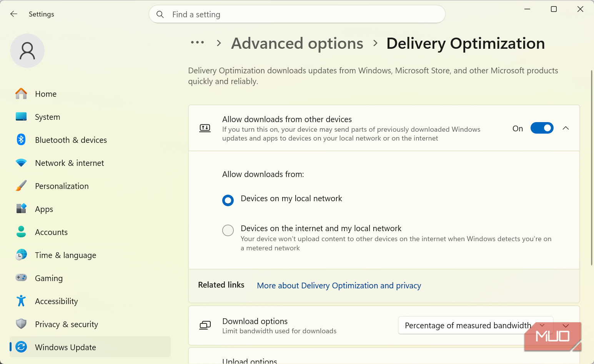This screenshot has height=364, width=594.
Task: Click the Network wifi icon
Action: [x=21, y=163]
